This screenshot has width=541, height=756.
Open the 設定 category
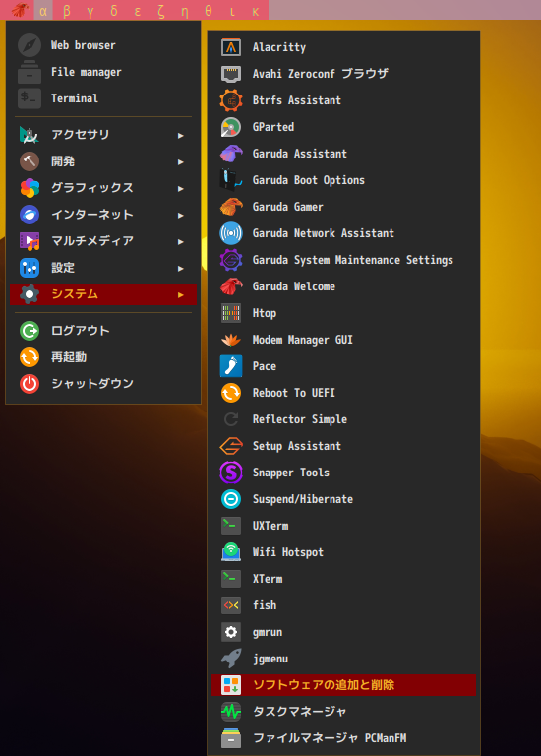[x=103, y=268]
